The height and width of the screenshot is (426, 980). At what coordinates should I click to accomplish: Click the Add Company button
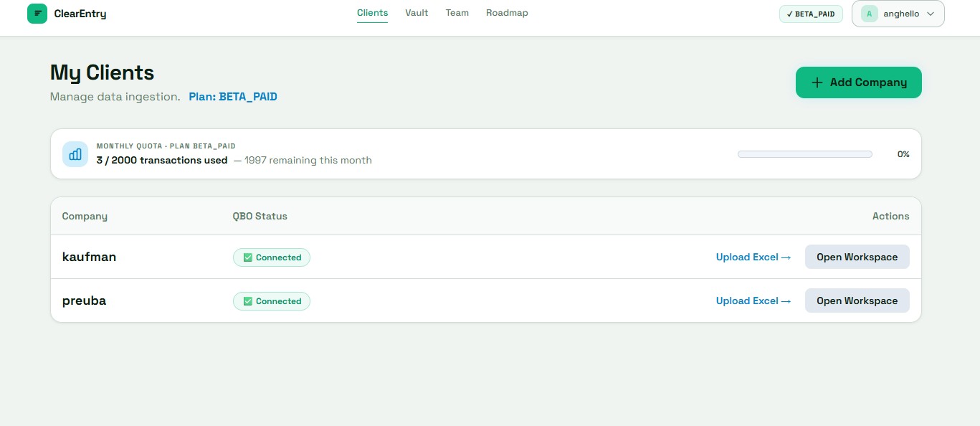pos(858,82)
